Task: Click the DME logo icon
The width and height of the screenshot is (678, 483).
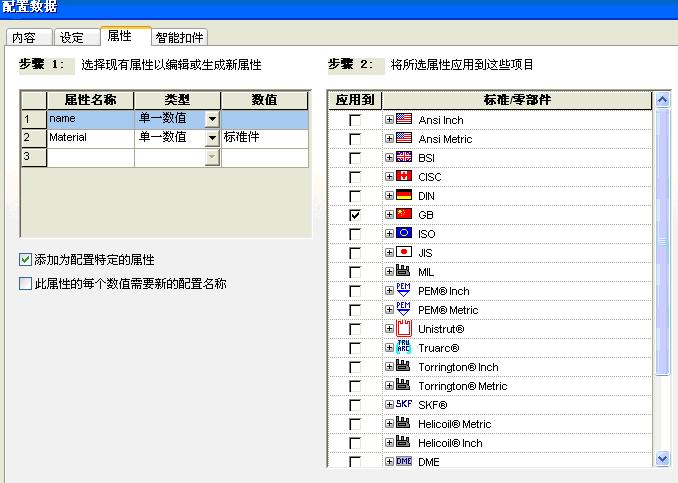Action: (x=404, y=461)
